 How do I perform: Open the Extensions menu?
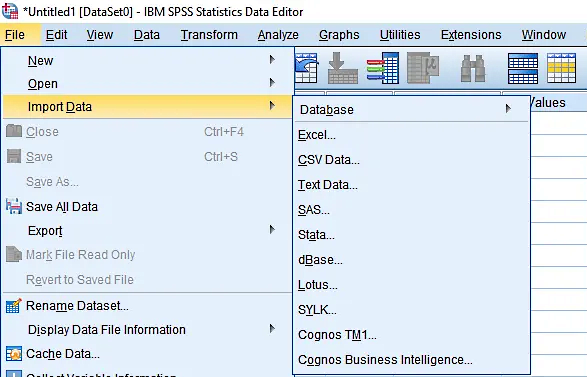pyautogui.click(x=471, y=35)
